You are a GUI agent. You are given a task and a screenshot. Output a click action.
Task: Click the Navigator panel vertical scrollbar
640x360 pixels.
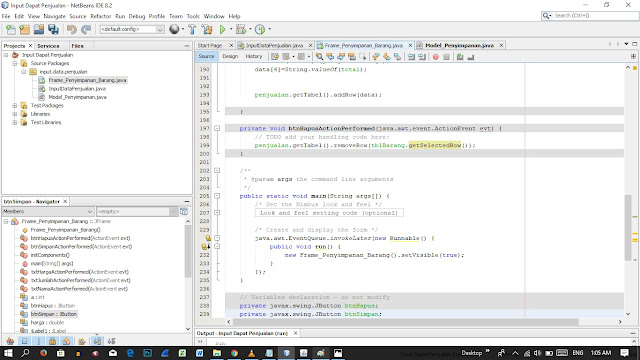tap(188, 251)
